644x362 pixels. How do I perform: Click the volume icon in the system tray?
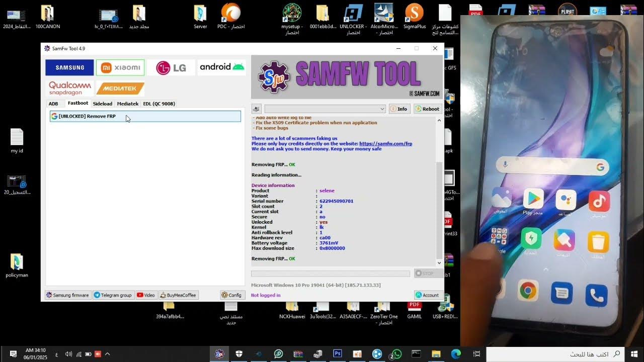click(x=69, y=354)
